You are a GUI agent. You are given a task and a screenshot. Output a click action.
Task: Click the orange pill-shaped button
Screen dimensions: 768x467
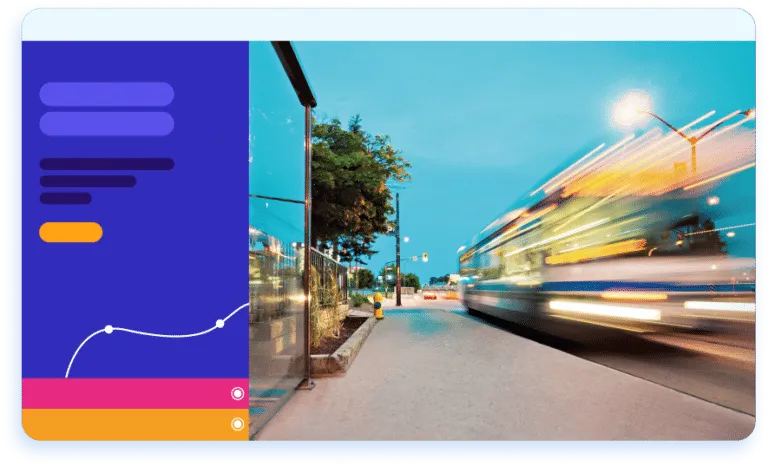pyautogui.click(x=71, y=232)
